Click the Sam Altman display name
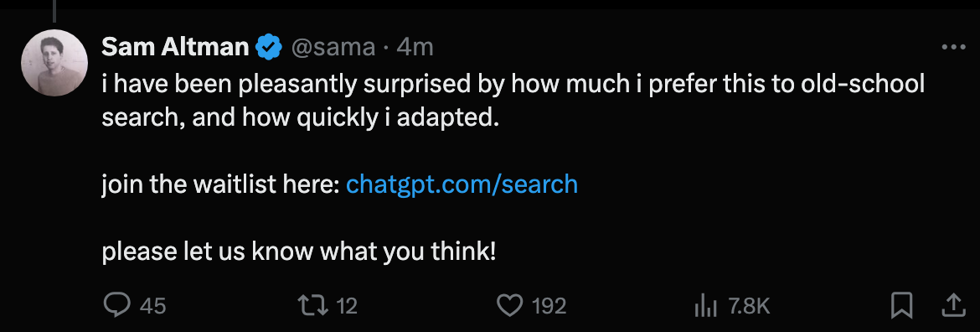This screenshot has width=980, height=332. tap(176, 47)
